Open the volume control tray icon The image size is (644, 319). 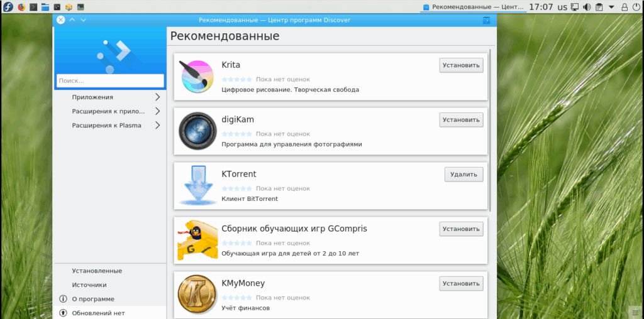587,7
